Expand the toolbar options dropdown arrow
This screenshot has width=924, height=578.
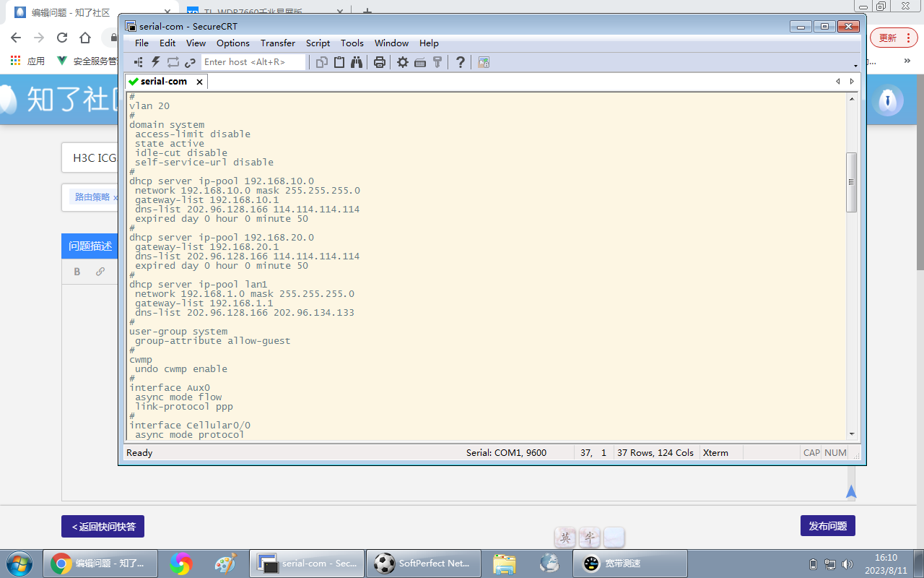(856, 65)
